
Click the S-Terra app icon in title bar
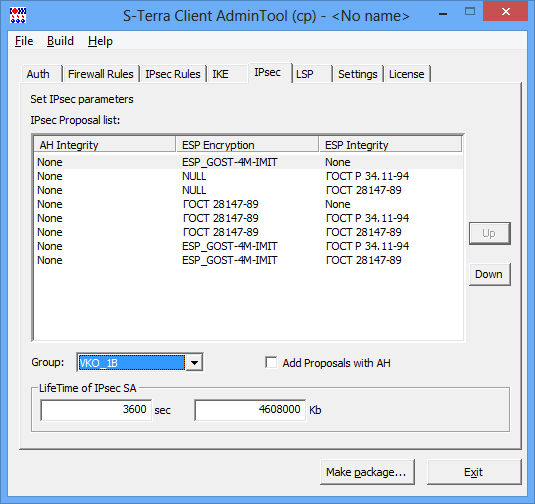click(x=18, y=15)
